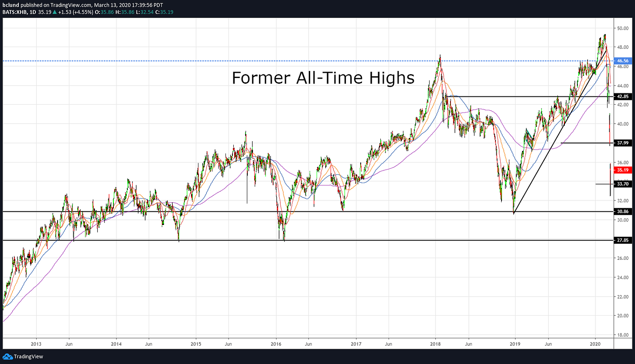Image resolution: width=635 pixels, height=364 pixels.
Task: Open the TradingView text at bottom left
Action: (x=28, y=357)
